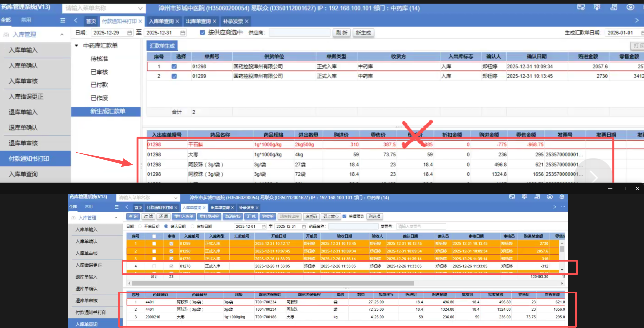This screenshot has width=644, height=328.
Task: Close the active white 入库单查询 tab
Action: pyautogui.click(x=204, y=208)
